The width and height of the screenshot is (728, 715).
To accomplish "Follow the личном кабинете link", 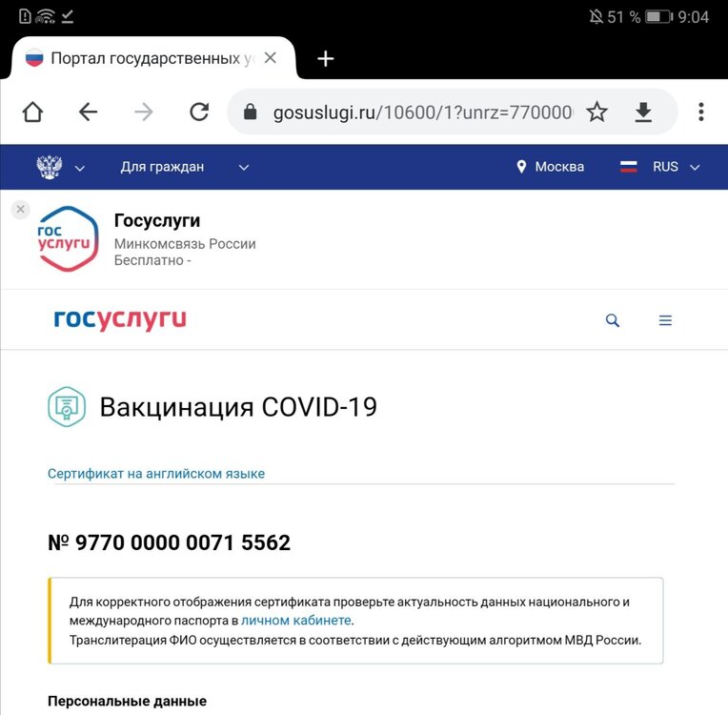I will [x=296, y=621].
